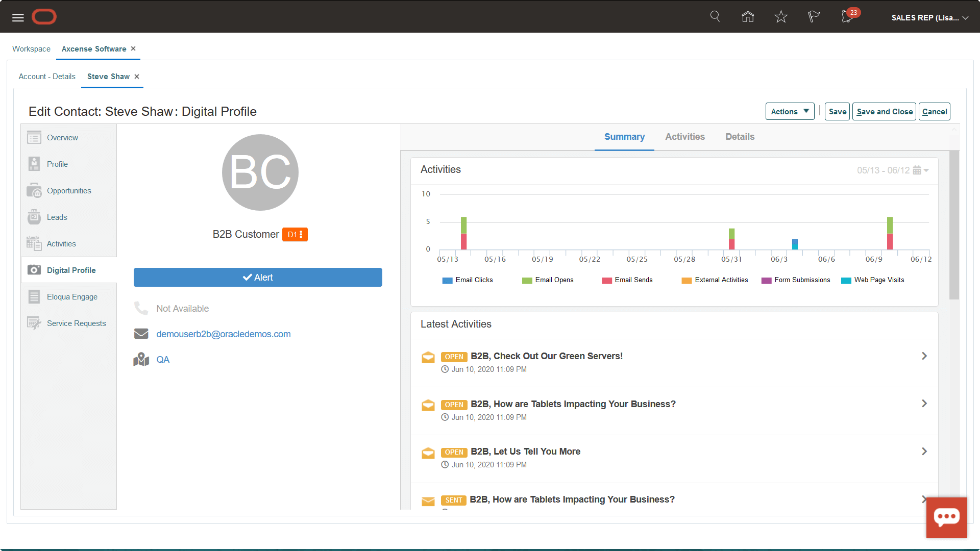Select the Eloqua Engage sidebar icon
Viewport: 980px width, 551px height.
34,296
